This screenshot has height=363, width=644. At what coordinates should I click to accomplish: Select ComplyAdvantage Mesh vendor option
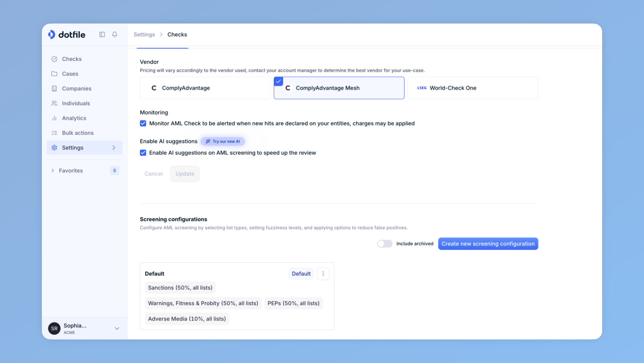[x=339, y=88]
